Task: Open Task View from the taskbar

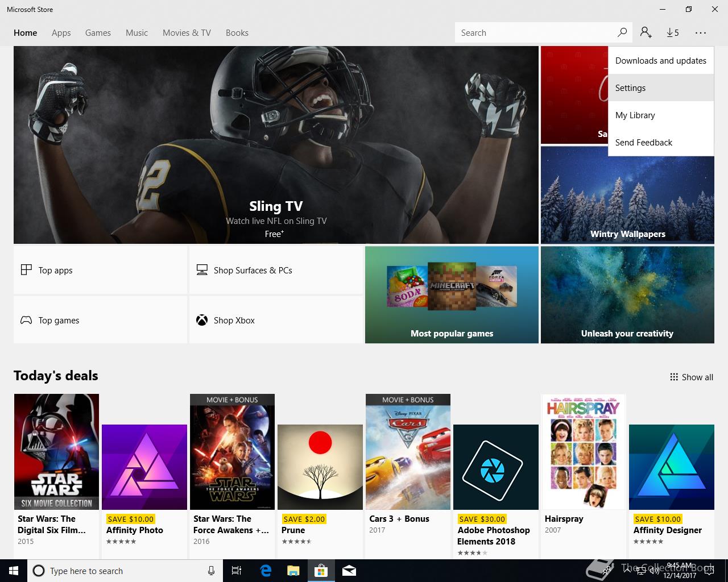Action: click(237, 571)
